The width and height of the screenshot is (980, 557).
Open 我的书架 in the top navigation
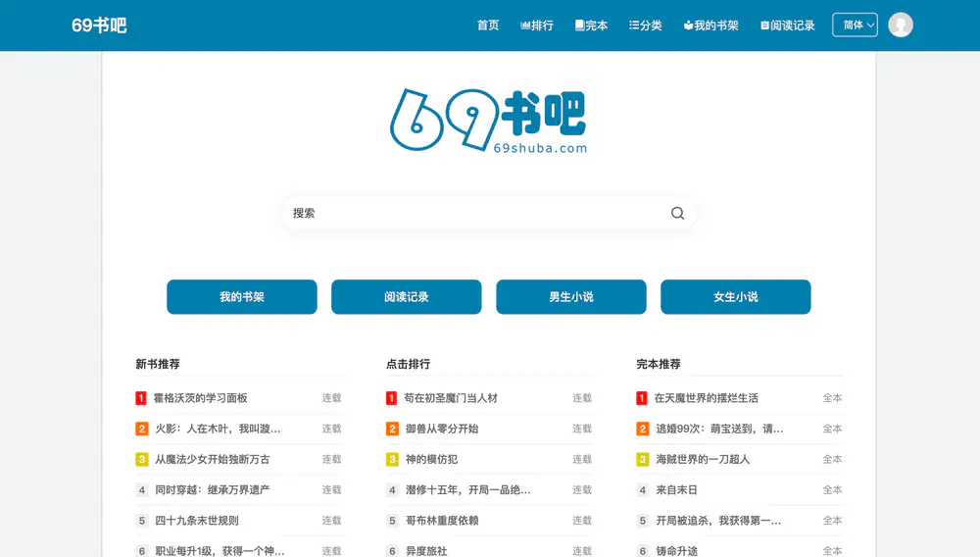tap(711, 25)
